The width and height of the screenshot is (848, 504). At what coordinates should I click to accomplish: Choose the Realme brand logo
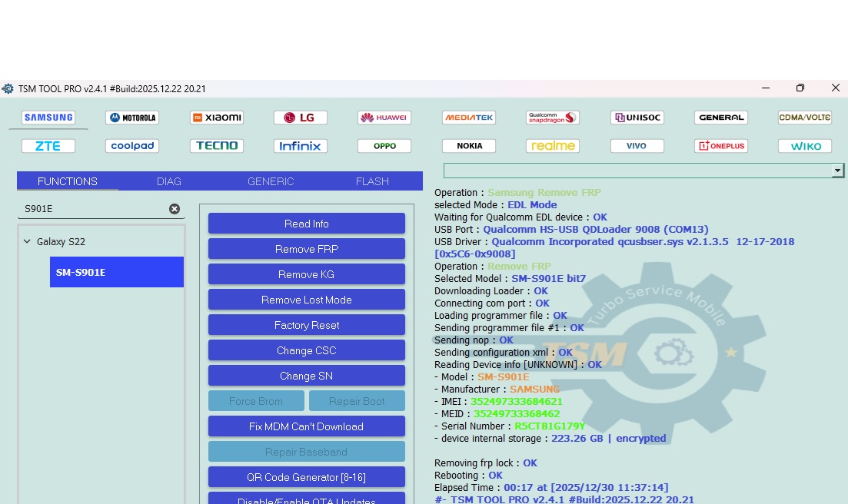(x=553, y=146)
